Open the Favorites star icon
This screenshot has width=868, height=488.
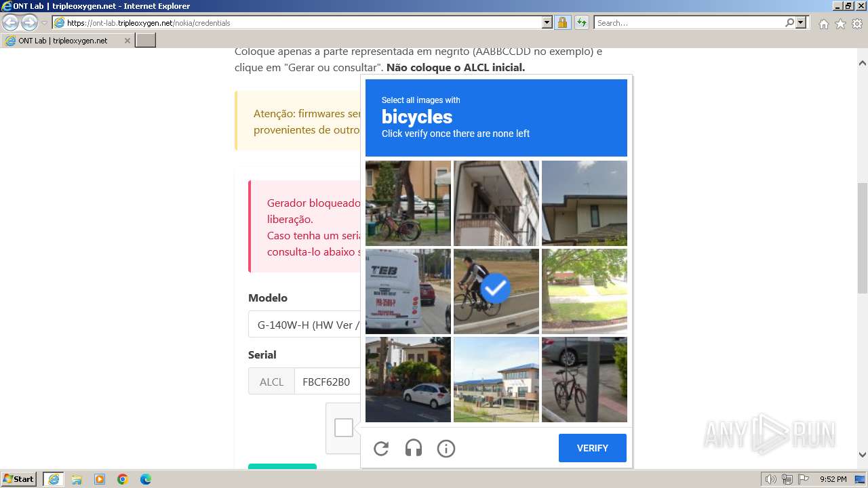tap(840, 24)
